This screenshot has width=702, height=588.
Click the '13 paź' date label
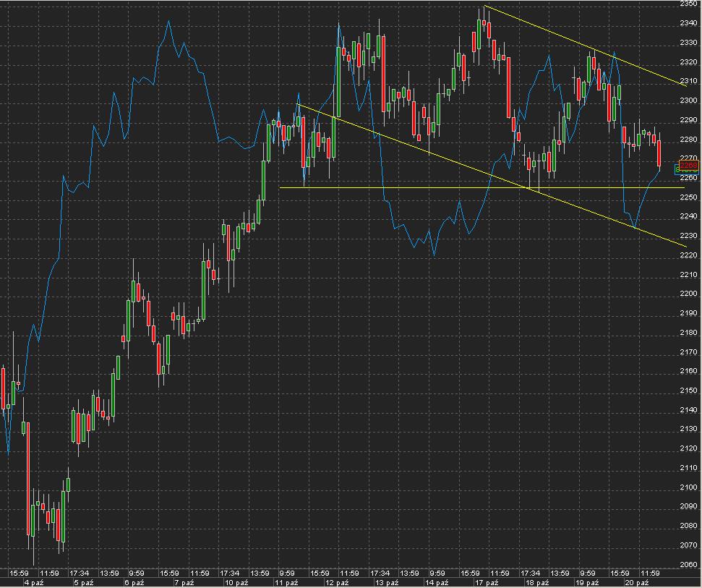click(387, 583)
